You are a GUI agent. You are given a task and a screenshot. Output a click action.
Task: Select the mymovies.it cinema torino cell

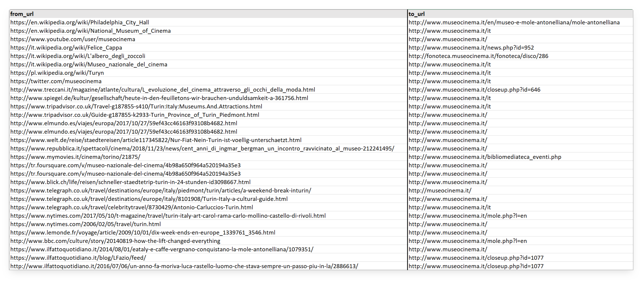[x=75, y=157]
